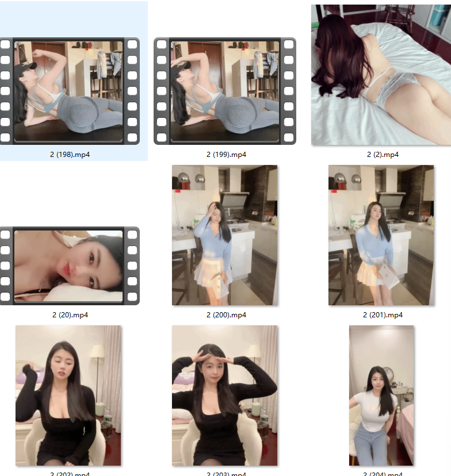Select the 2 (200).mp4 video thumbnail
The height and width of the screenshot is (476, 451).
tap(225, 235)
